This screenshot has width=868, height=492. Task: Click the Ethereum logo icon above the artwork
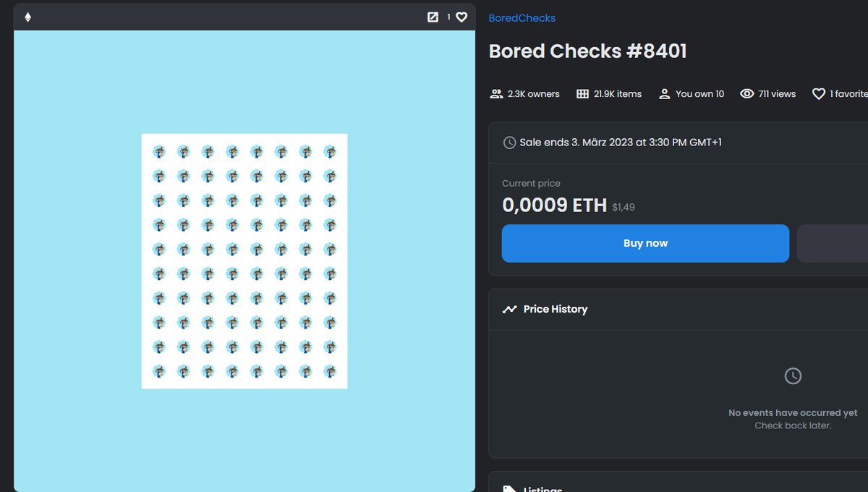tap(28, 17)
